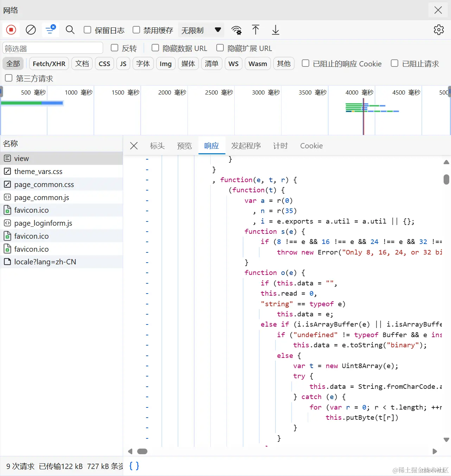Toggle 隐藏数据 URL checkbox
Screen dimensions: 451x476
pos(155,48)
